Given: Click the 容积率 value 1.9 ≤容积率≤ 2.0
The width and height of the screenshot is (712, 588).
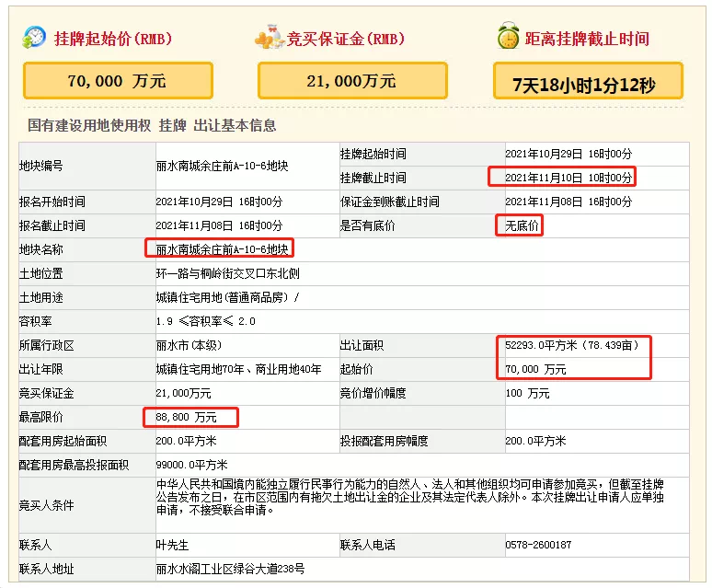Looking at the screenshot, I should (206, 321).
